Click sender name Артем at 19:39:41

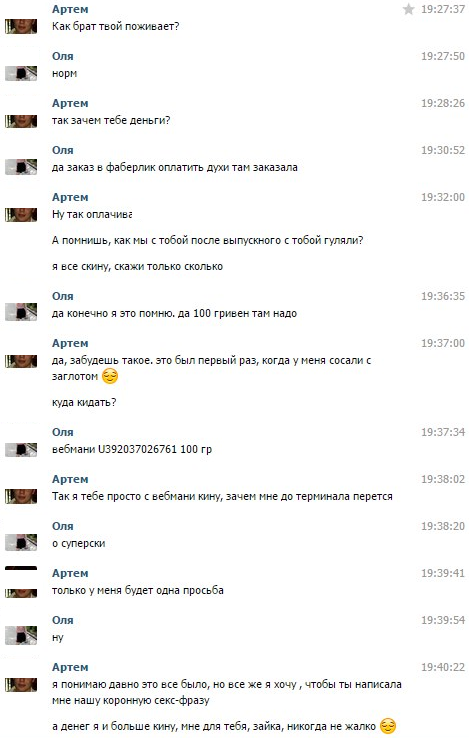(70, 573)
